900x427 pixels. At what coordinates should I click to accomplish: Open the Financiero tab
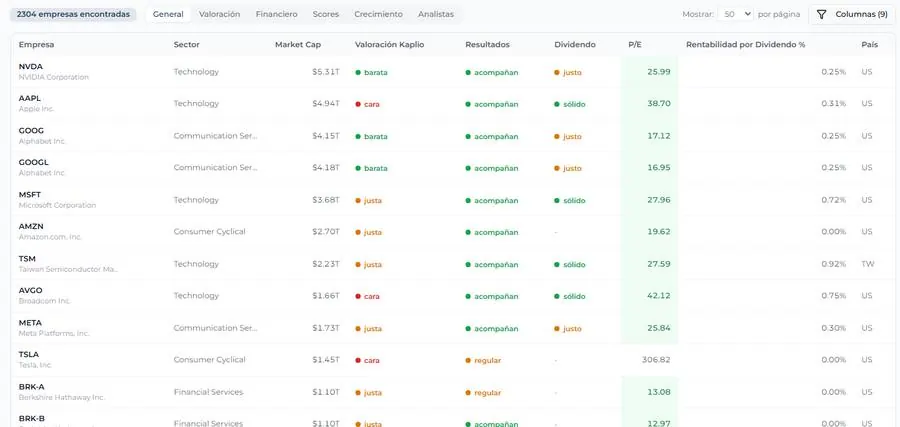click(277, 14)
